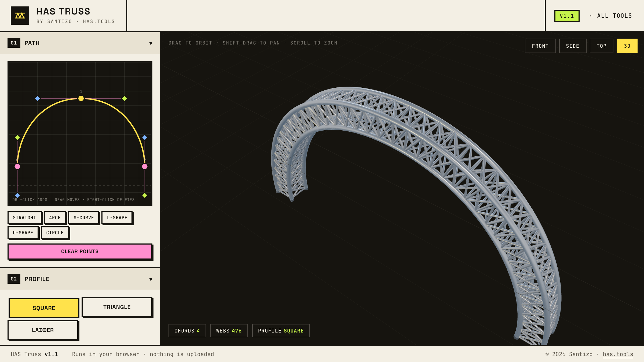Click the green handle right of point 1
The height and width of the screenshot is (362, 644).
[125, 98]
